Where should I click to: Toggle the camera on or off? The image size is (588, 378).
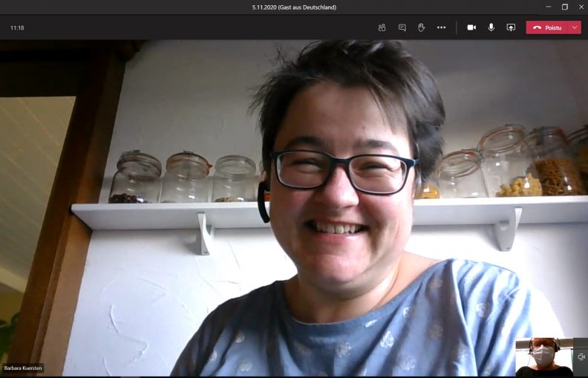[471, 27]
